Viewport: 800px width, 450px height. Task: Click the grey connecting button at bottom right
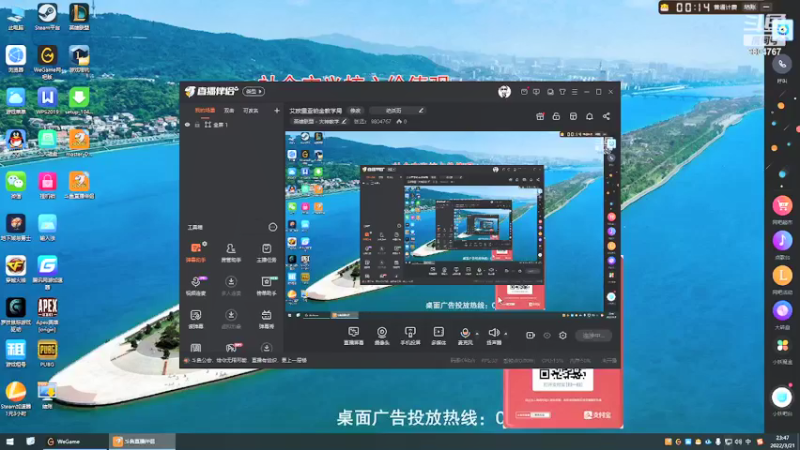[593, 335]
